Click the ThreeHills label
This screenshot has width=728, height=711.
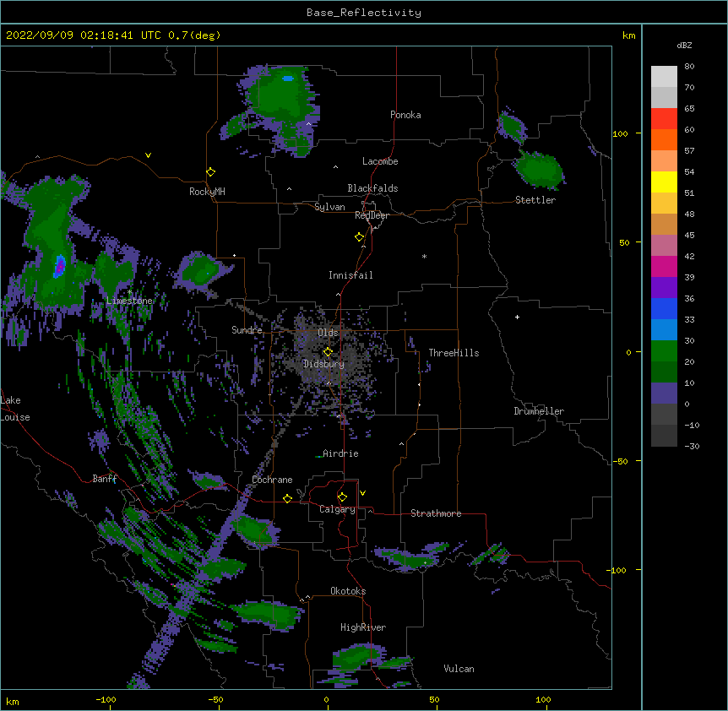[454, 353]
